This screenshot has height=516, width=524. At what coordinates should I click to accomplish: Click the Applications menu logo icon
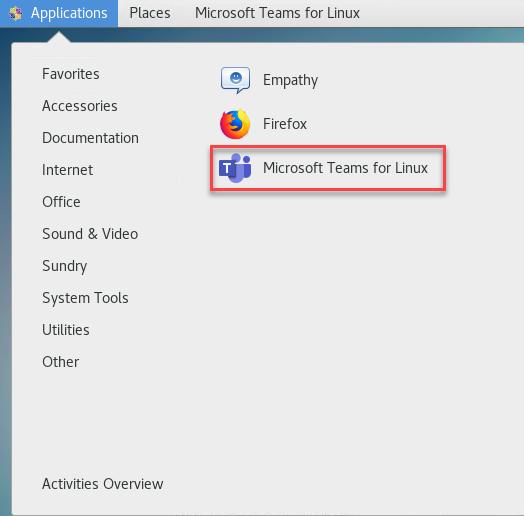(x=15, y=13)
